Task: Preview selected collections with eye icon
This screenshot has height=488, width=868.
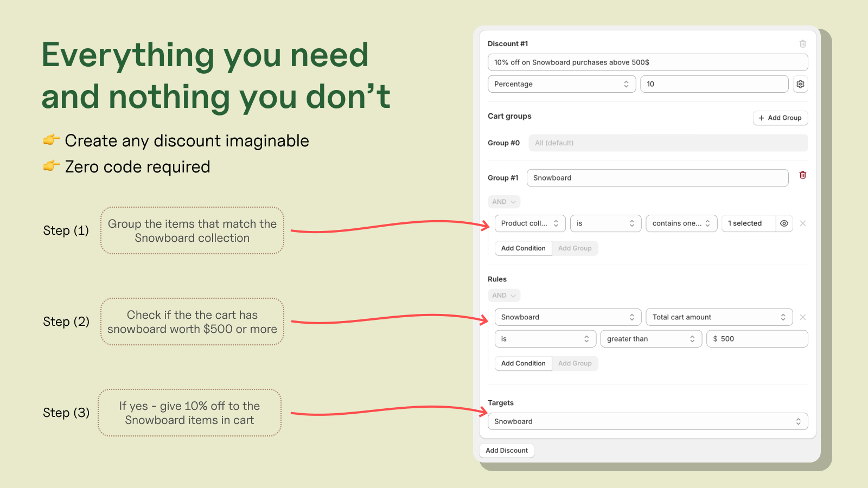Action: (x=784, y=223)
